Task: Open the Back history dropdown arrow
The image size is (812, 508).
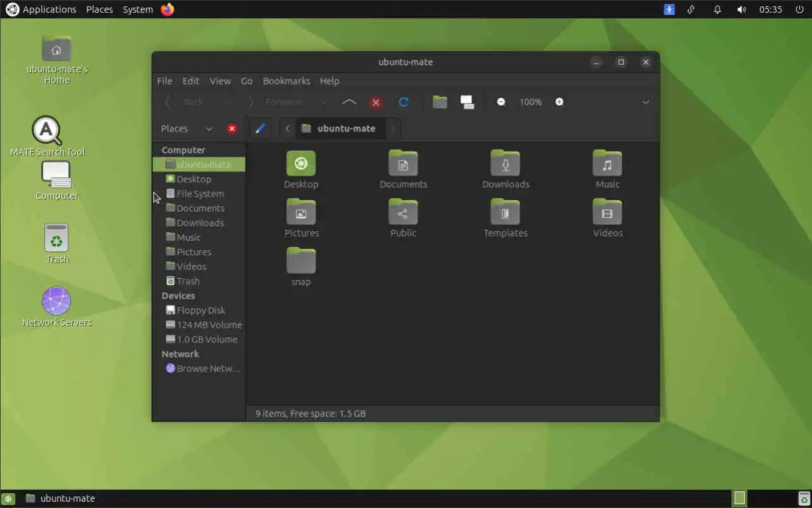Action: (225, 102)
